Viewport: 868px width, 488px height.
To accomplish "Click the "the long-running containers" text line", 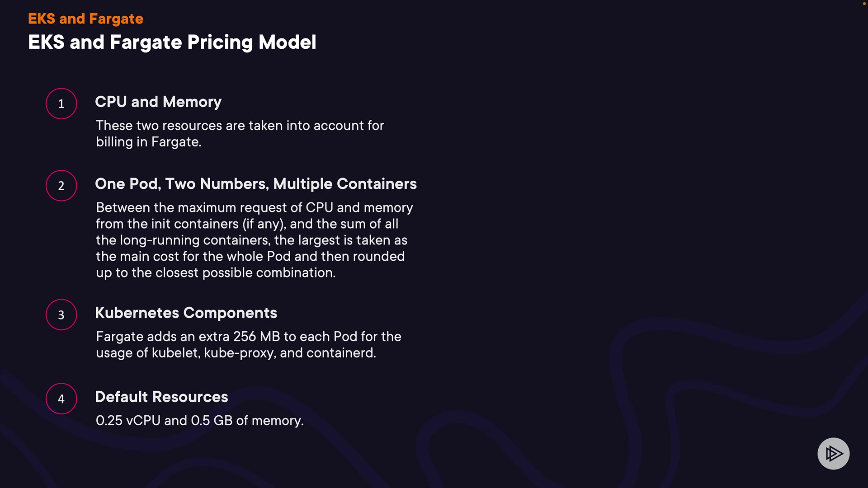I will (x=251, y=240).
